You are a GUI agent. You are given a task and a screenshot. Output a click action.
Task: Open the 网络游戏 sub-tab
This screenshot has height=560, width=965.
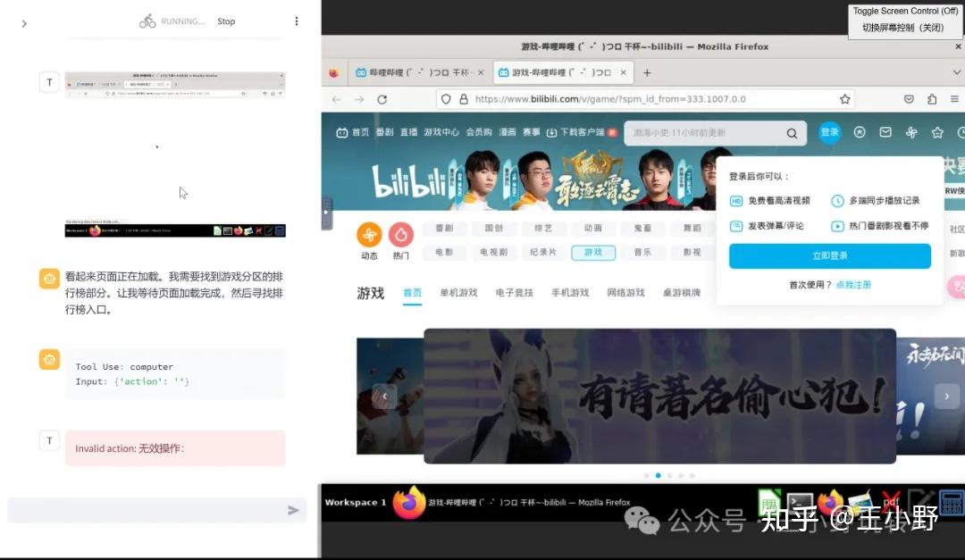pos(625,293)
